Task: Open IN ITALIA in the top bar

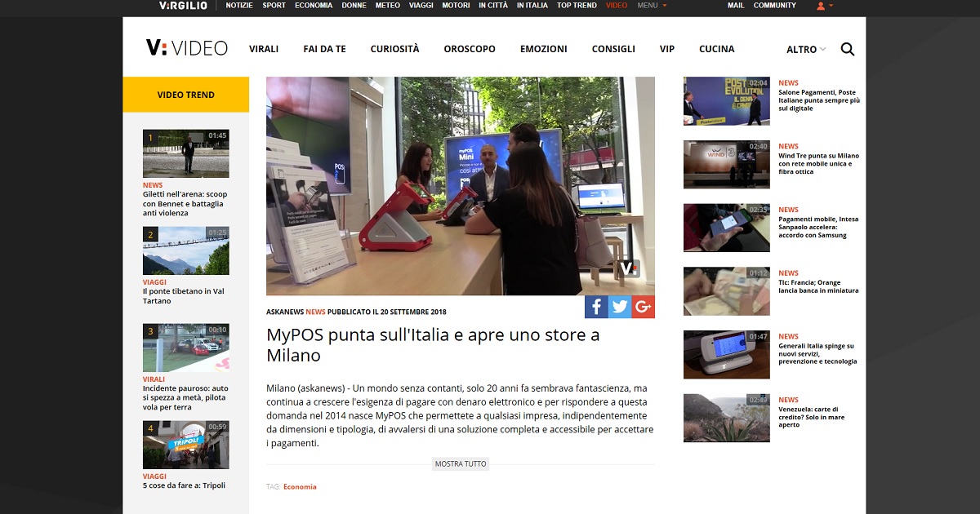Action: click(x=532, y=6)
